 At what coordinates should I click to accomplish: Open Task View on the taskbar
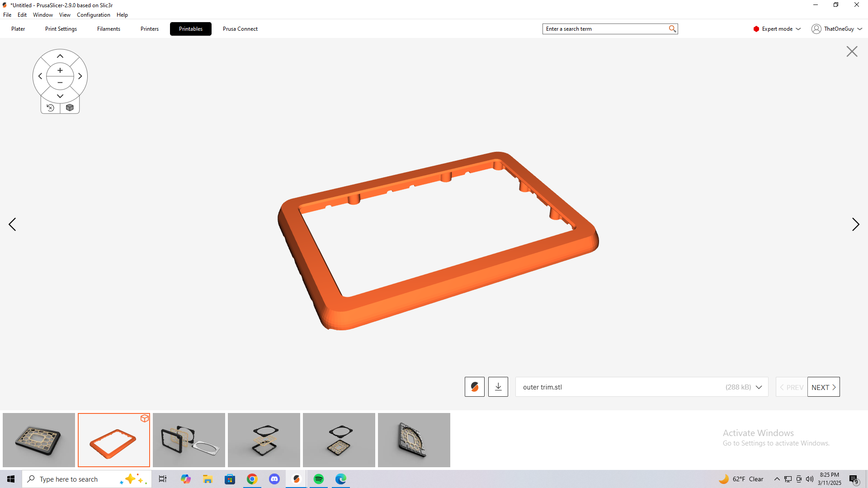coord(163,479)
